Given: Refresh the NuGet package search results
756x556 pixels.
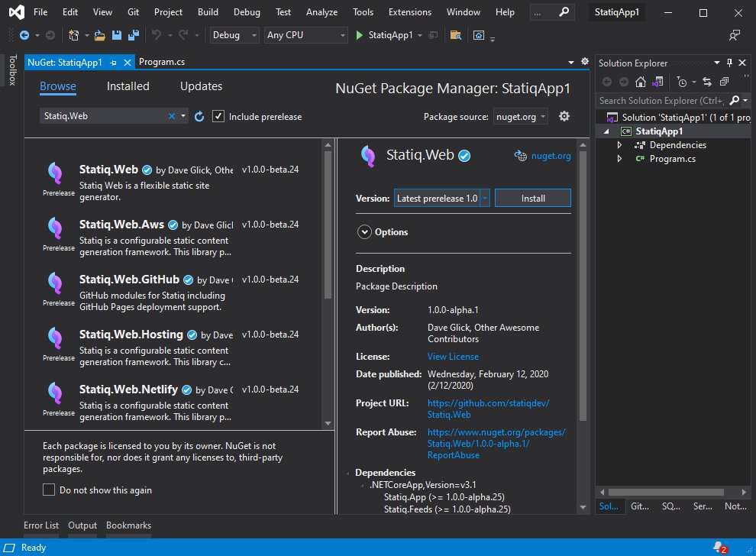Looking at the screenshot, I should point(199,117).
